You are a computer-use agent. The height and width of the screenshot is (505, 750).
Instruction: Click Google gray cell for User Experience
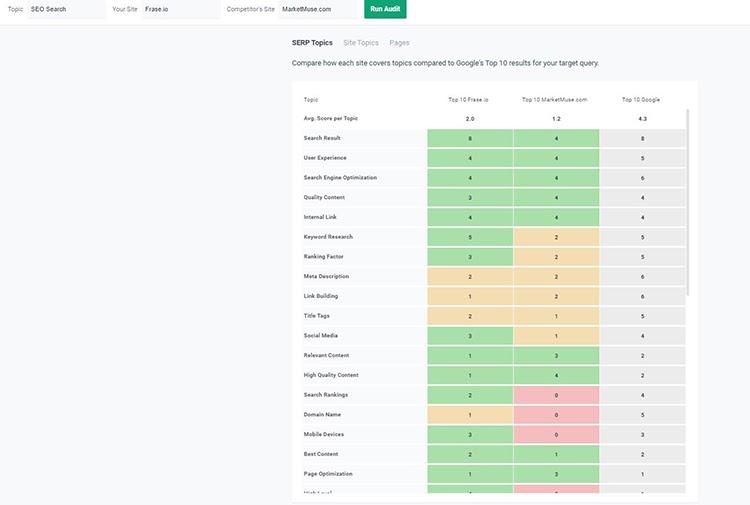coord(642,158)
